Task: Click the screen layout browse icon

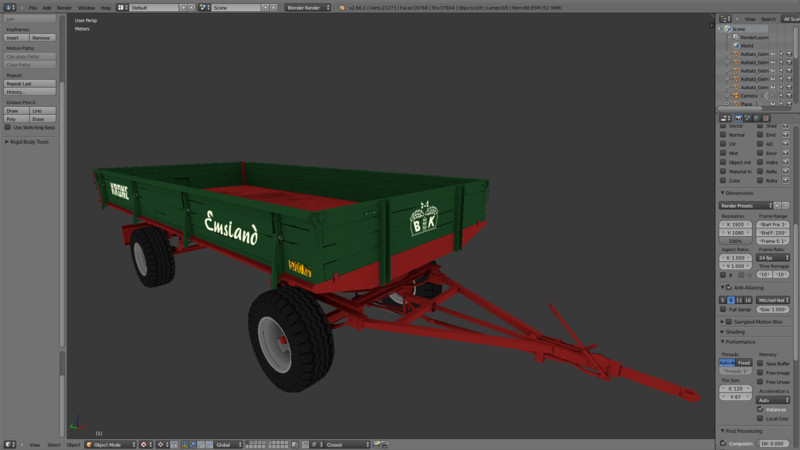Action: point(121,8)
